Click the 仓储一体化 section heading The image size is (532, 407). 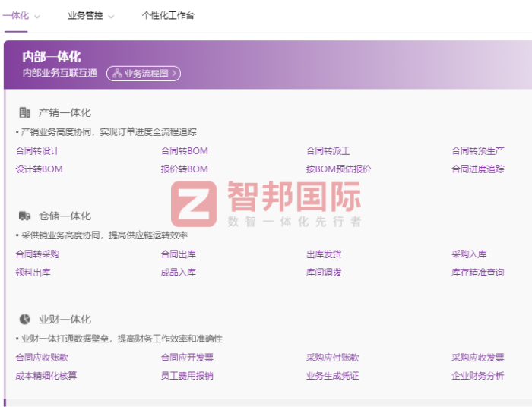point(65,216)
